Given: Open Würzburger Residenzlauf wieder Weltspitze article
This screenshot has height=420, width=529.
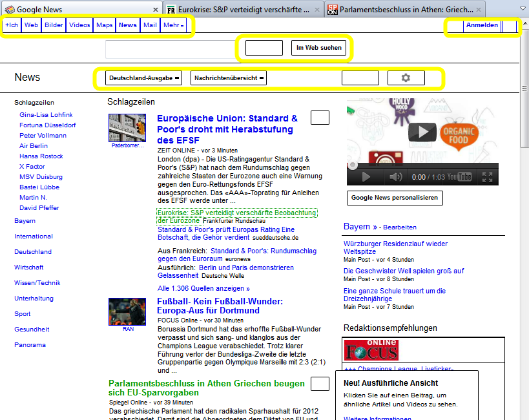Looking at the screenshot, I should [395, 247].
